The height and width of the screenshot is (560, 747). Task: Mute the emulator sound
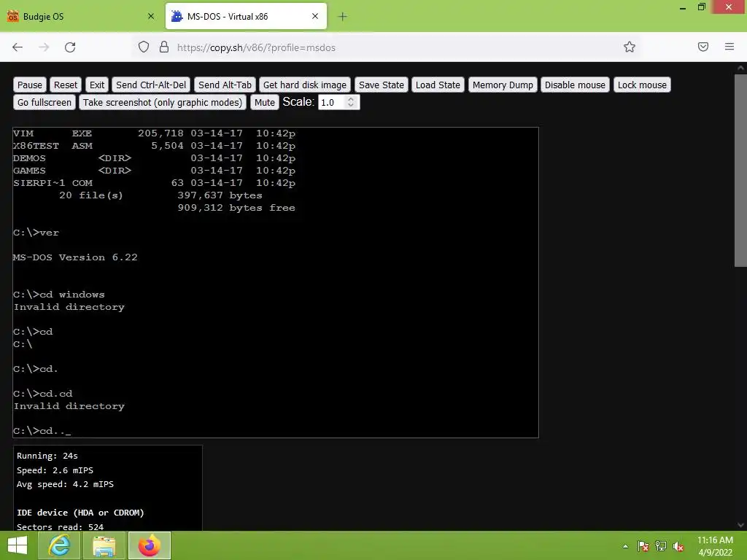[x=264, y=102]
